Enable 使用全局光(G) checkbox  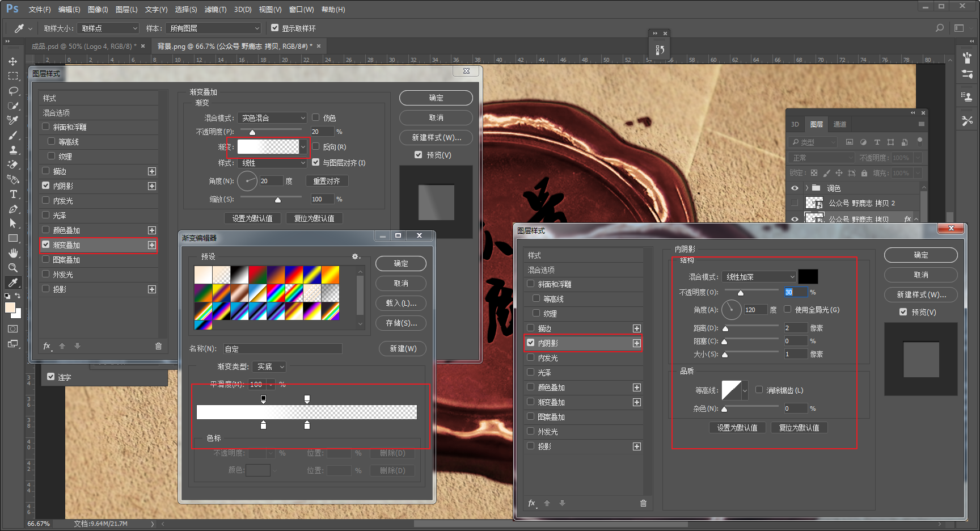coord(788,309)
